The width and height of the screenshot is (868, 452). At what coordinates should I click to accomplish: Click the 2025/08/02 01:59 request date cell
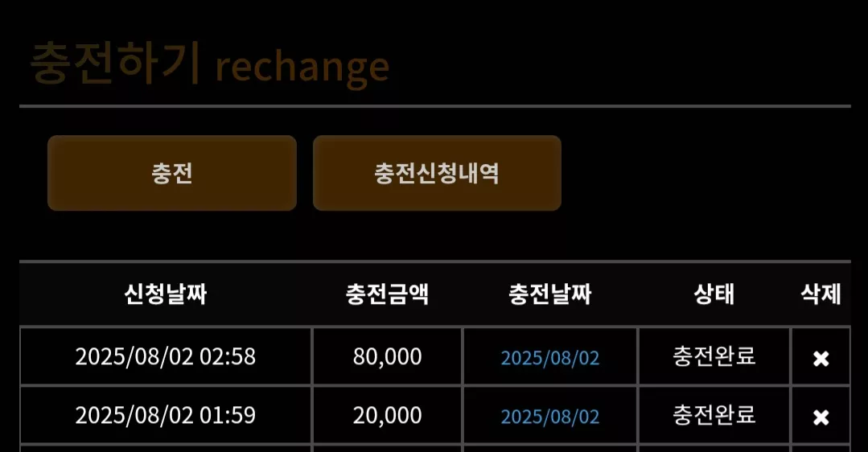[166, 416]
